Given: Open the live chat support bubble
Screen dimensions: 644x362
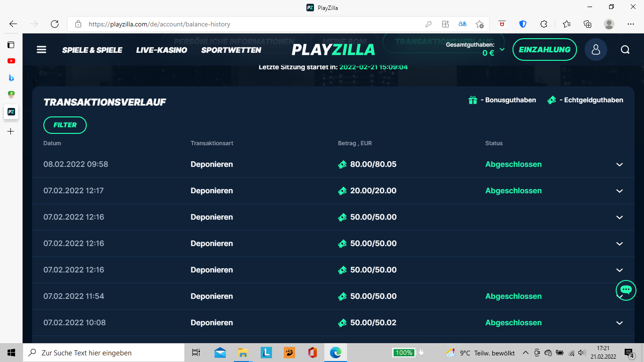Looking at the screenshot, I should [626, 290].
